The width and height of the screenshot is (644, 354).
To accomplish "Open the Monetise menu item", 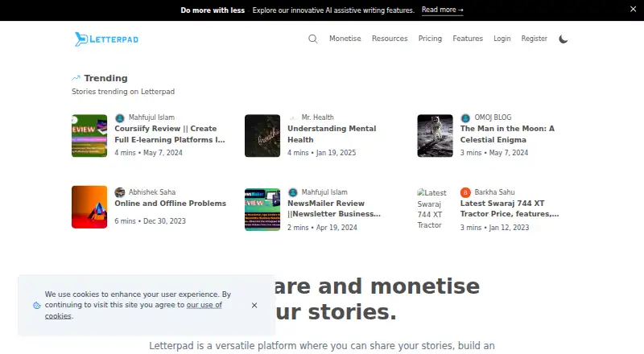I will pos(345,39).
